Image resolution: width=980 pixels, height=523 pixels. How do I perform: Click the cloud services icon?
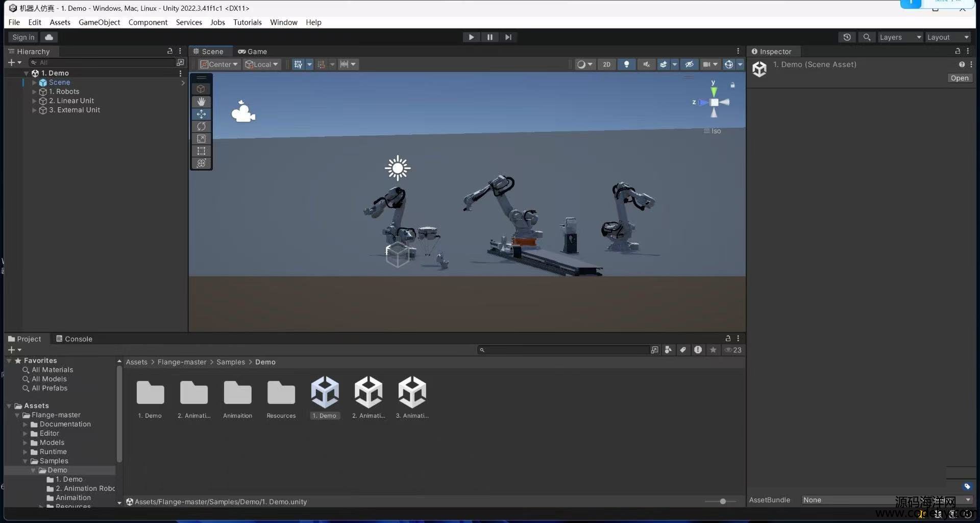click(49, 37)
